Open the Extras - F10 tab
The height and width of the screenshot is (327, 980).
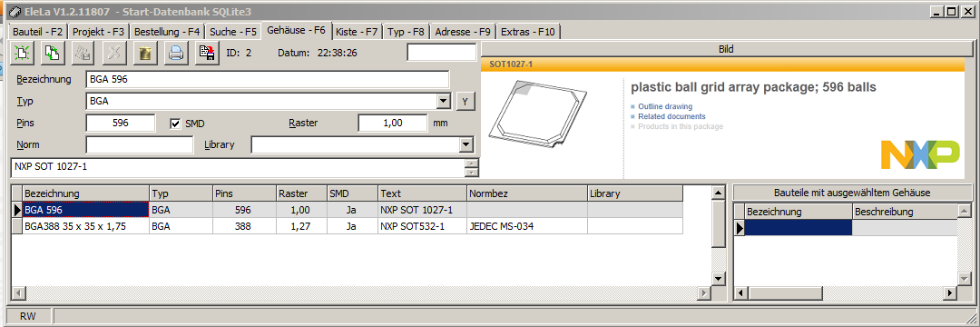(529, 31)
